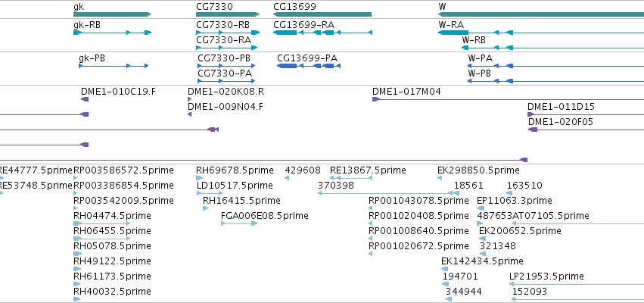
Task: Click the 321348 feature label
Action: pos(498,246)
